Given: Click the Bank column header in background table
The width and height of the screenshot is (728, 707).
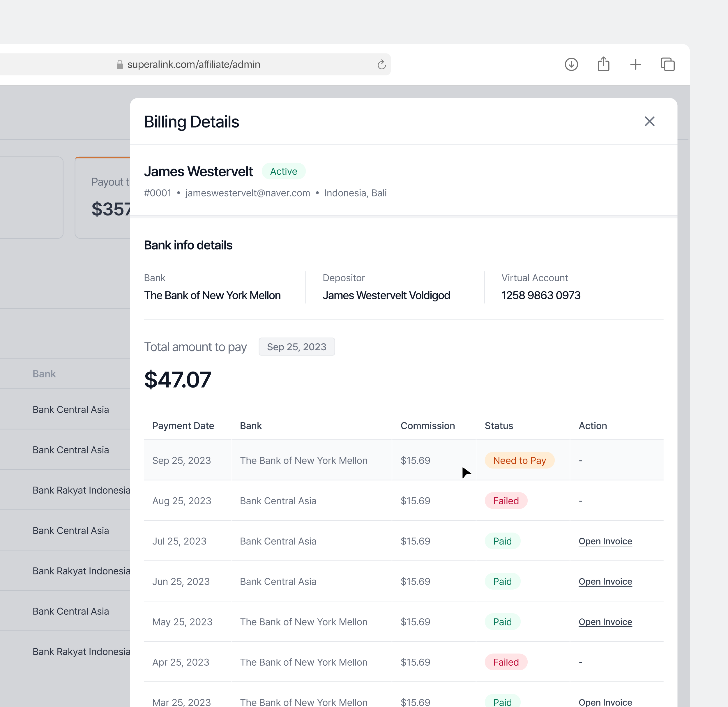Looking at the screenshot, I should click(44, 374).
